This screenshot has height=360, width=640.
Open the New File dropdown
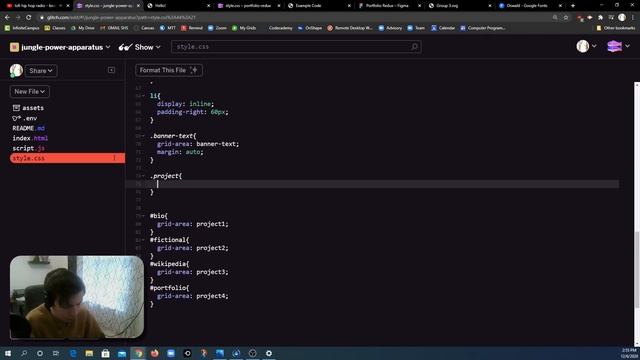coord(29,91)
